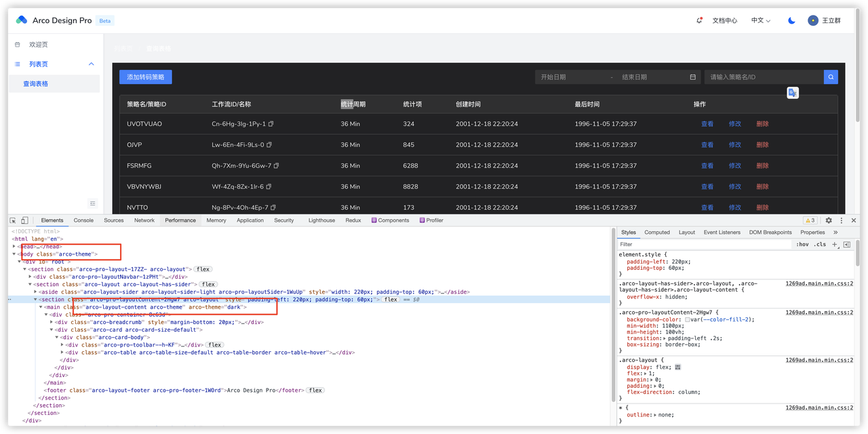
Task: Copy the workflow ID Cn-6Hg-3Ig-1Py-1
Action: coord(271,124)
